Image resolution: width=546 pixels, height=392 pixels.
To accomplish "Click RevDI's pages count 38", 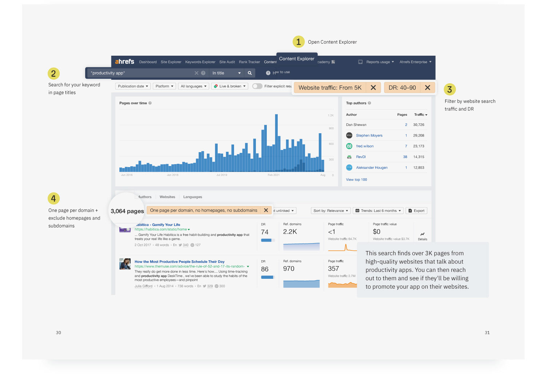I will coord(405,157).
